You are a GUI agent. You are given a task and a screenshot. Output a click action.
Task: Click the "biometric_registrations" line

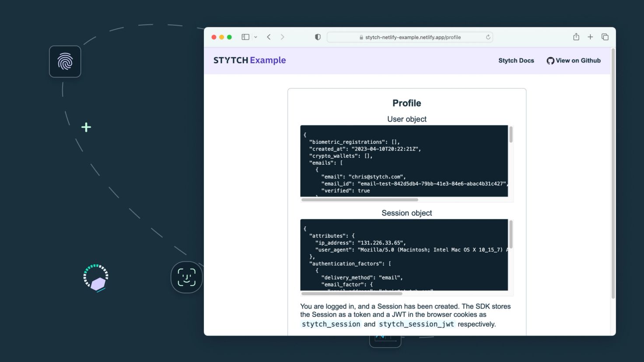coord(354,142)
